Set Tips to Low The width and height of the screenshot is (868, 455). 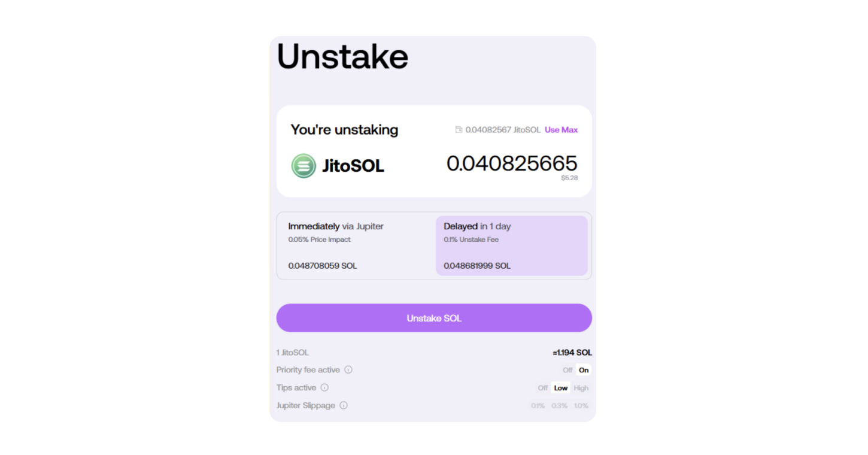pos(561,388)
